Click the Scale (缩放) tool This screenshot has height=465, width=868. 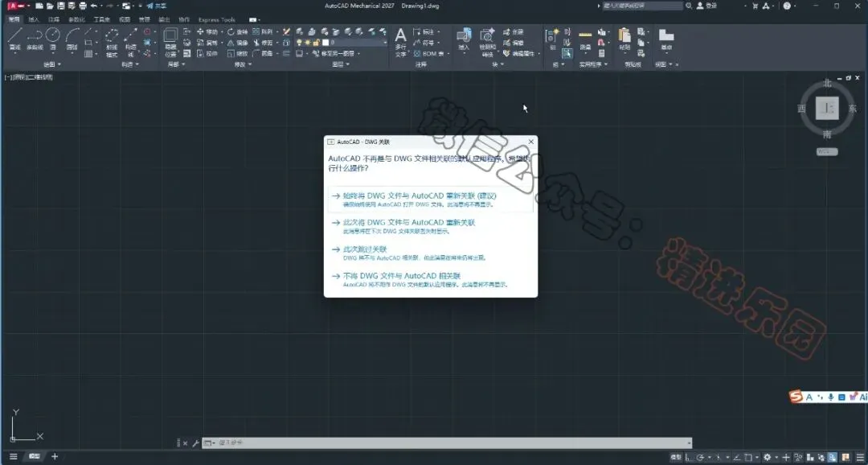237,54
